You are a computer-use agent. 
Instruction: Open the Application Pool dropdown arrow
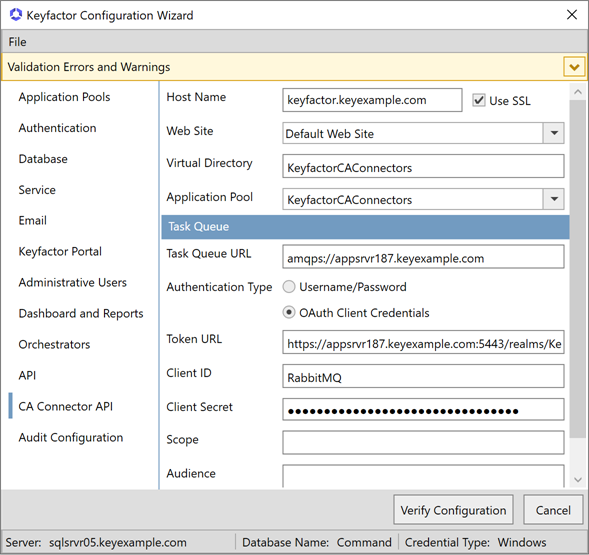tap(554, 199)
